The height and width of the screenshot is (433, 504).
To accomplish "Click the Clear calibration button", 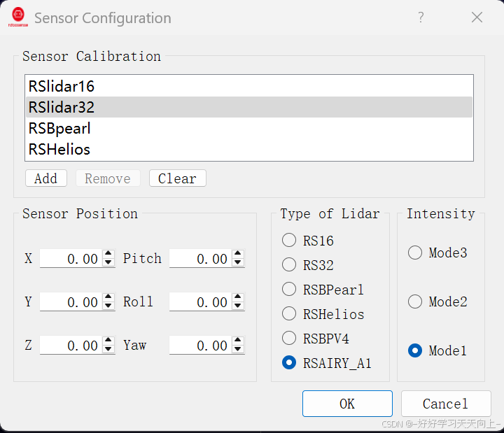I will coord(177,178).
